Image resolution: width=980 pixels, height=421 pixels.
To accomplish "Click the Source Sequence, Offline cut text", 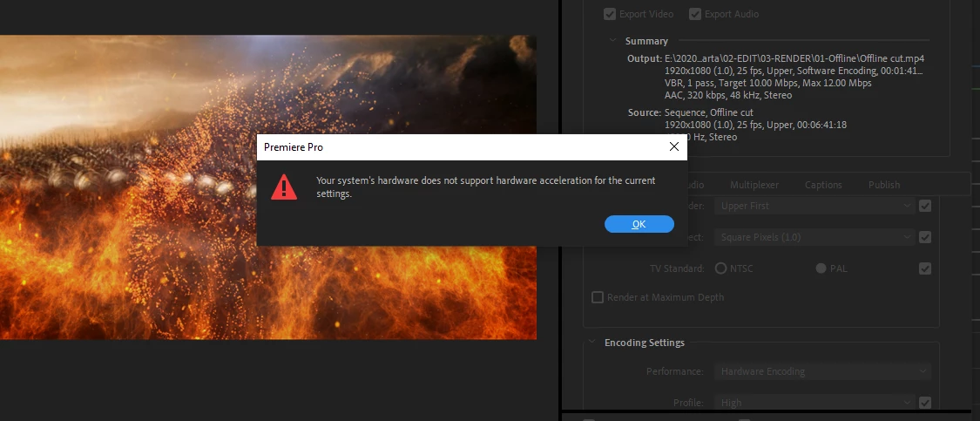I will coord(709,112).
